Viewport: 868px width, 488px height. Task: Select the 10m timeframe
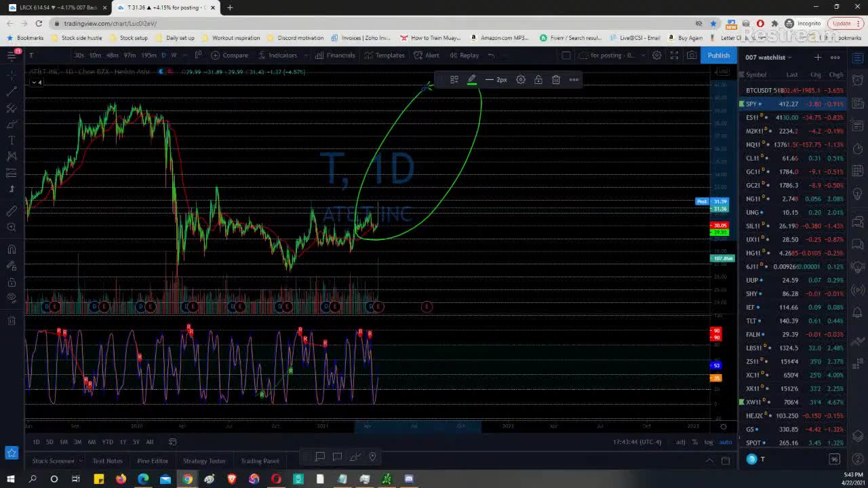pos(95,56)
